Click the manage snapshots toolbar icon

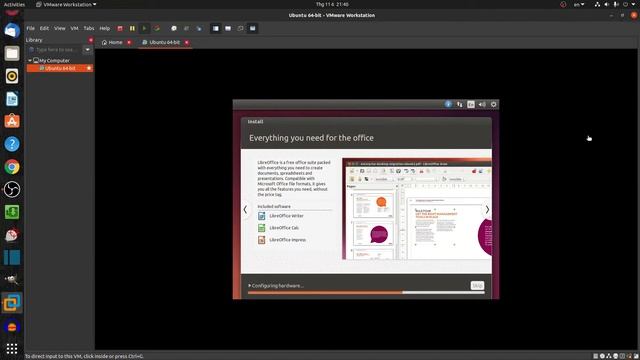[199, 29]
